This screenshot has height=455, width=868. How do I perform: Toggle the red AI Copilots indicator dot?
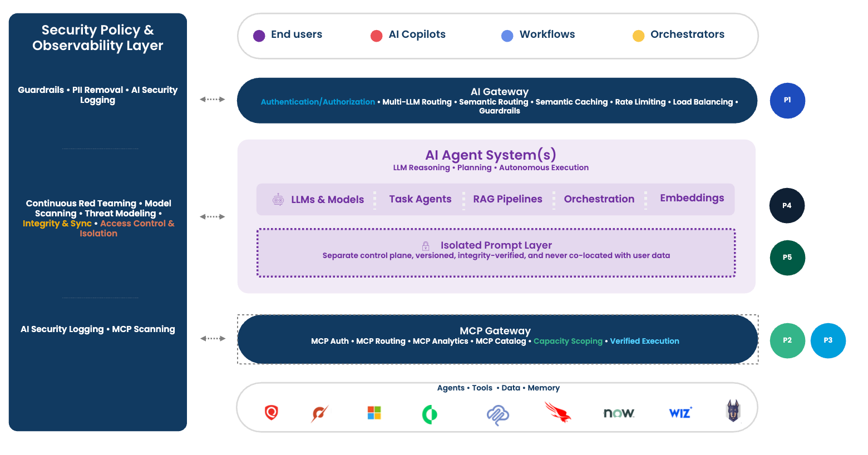point(377,34)
